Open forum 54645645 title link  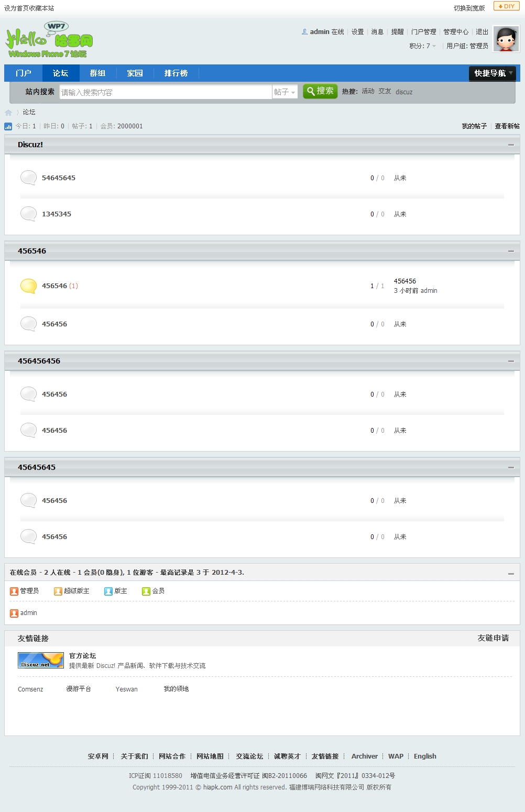point(59,178)
